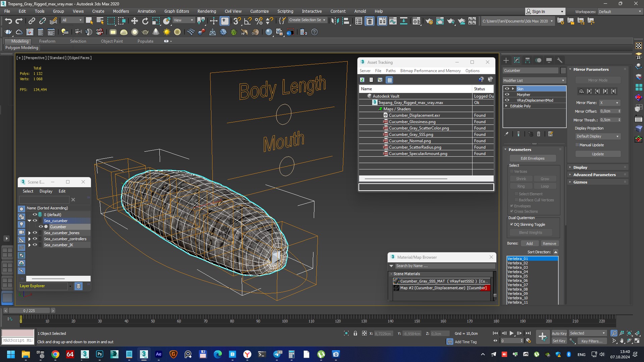Toggle eye visibility of Morpher modifier
Screen dimensions: 644x362
507,95
